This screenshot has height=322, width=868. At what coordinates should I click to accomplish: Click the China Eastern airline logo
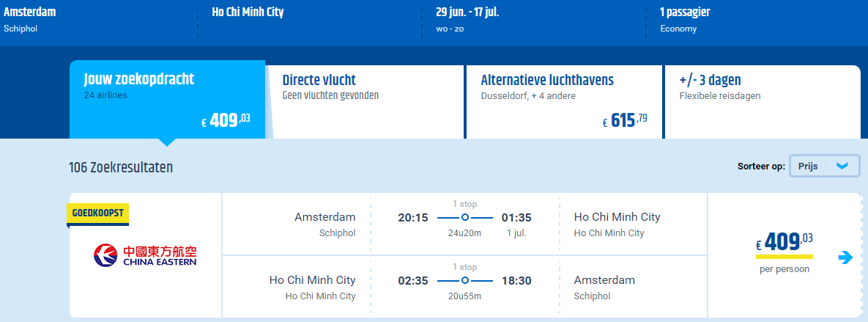145,255
